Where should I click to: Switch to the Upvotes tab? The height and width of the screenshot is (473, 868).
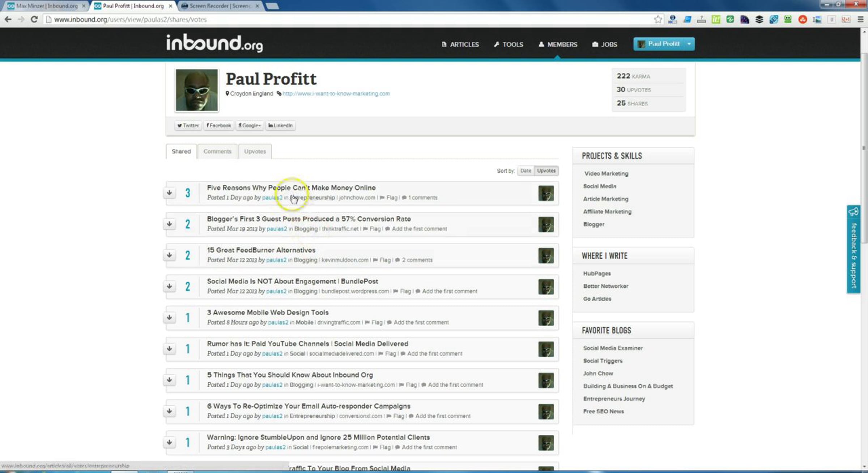click(255, 151)
